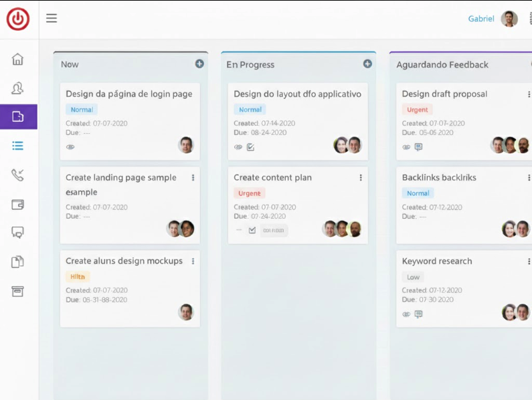Open the phone calls icon in the sidebar
532x400 pixels.
coord(18,175)
